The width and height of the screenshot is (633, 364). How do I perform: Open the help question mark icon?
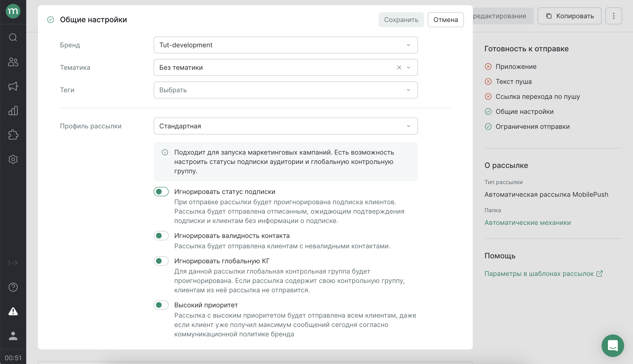[x=13, y=287]
